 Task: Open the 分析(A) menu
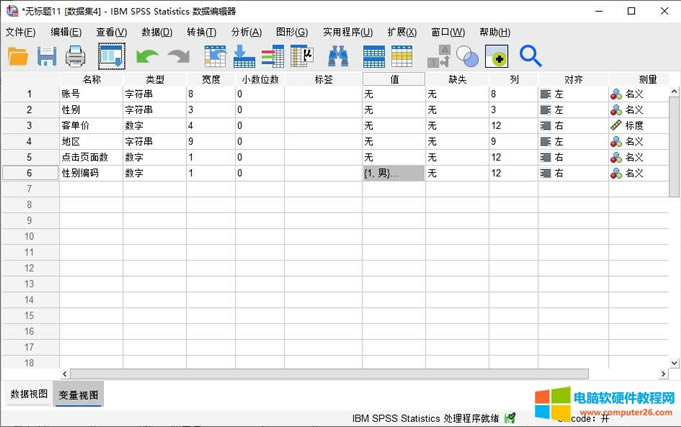[x=246, y=32]
